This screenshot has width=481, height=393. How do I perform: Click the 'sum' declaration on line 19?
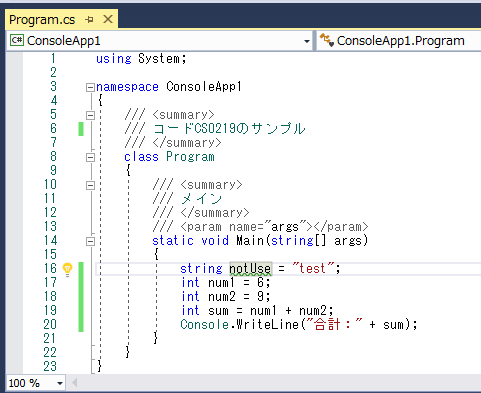point(218,311)
